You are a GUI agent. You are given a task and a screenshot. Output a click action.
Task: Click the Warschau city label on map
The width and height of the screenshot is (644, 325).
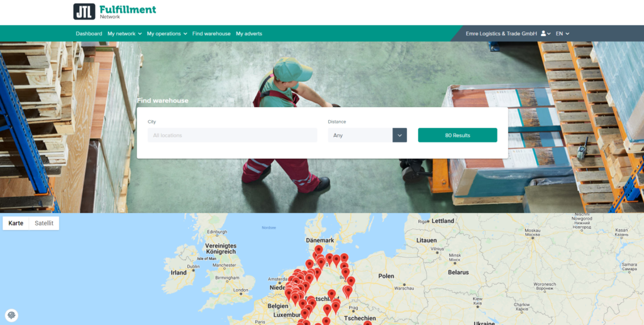[404, 288]
